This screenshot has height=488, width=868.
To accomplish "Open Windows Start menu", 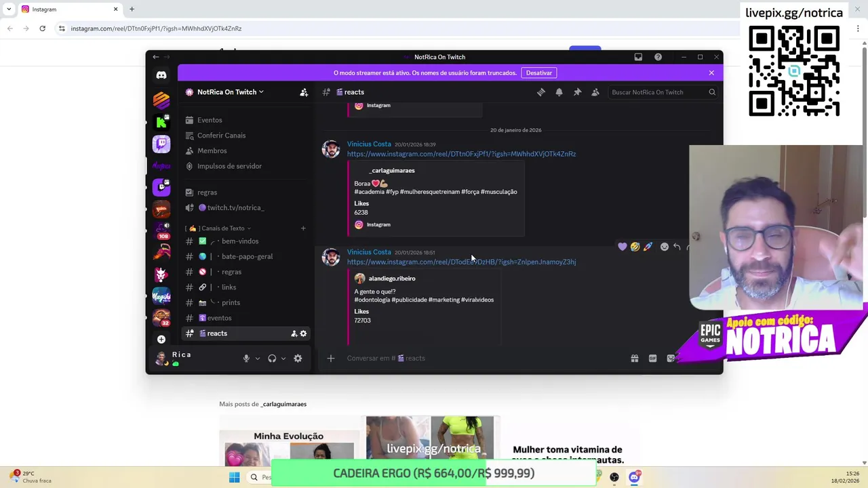I will (234, 477).
